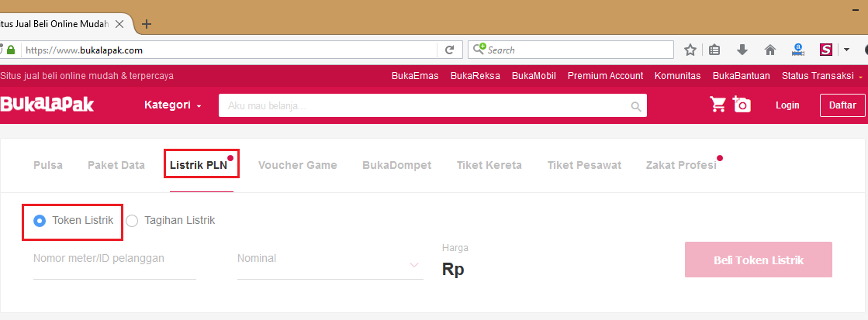This screenshot has height=320, width=868.
Task: Click the browser URL address bar
Action: click(230, 50)
